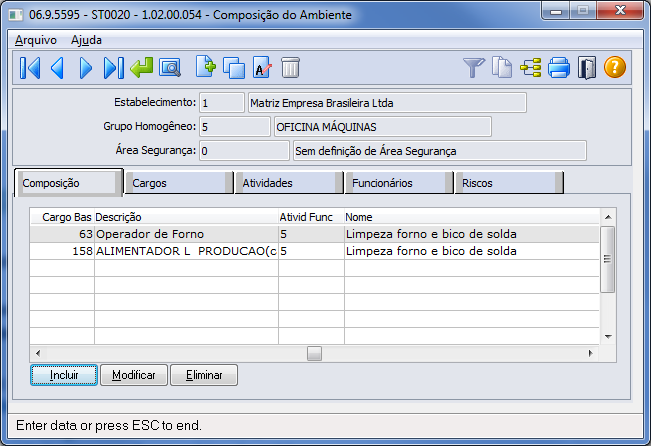This screenshot has width=651, height=446.
Task: Click Nome cell in Operador de Forno row
Action: click(472, 234)
